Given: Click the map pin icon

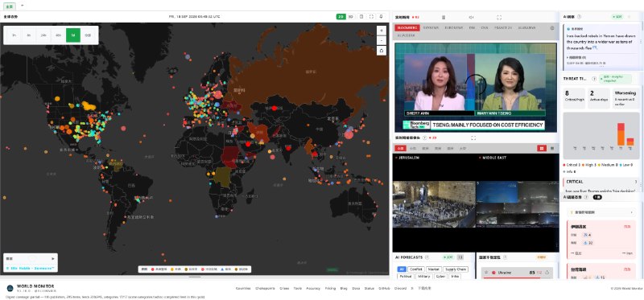Looking at the screenshot, I should click(381, 17).
